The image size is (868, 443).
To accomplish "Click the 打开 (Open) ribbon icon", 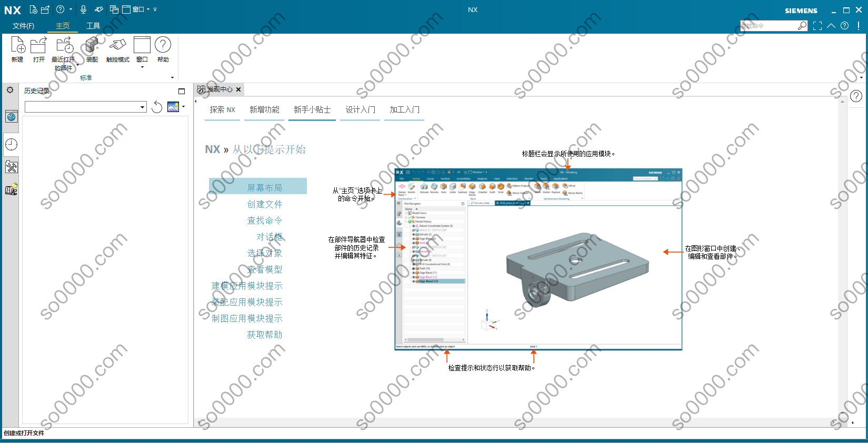I will coord(38,45).
